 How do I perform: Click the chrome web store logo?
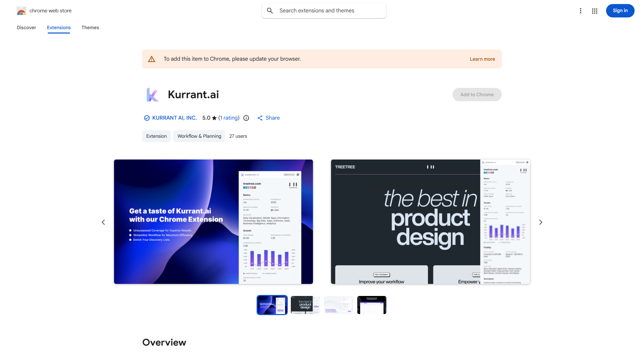pos(21,10)
